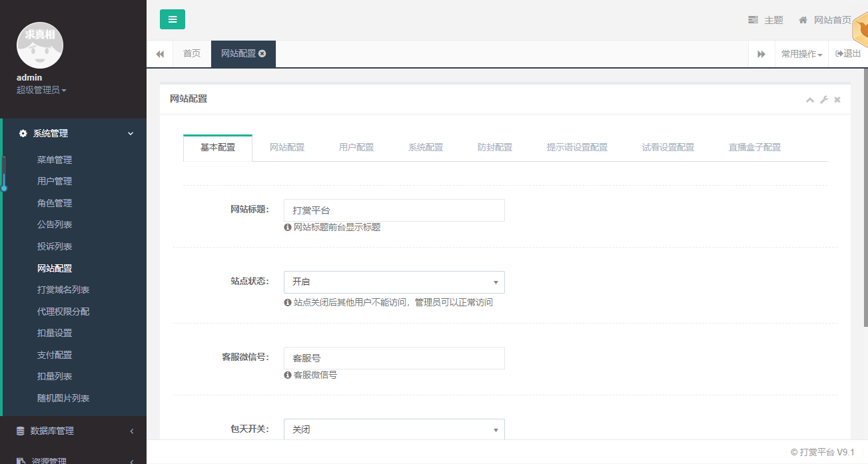Viewport: 868px width, 464px height.
Task: Click the green hamburger menu toggle button
Action: pyautogui.click(x=173, y=19)
